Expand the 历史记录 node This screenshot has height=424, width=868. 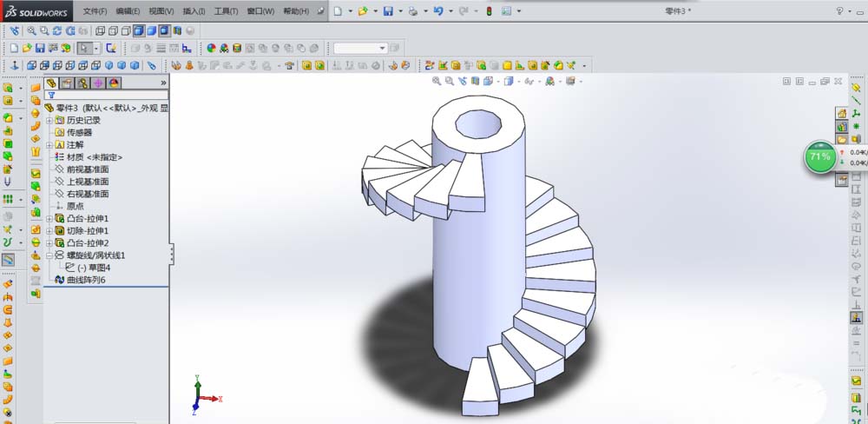click(x=49, y=120)
